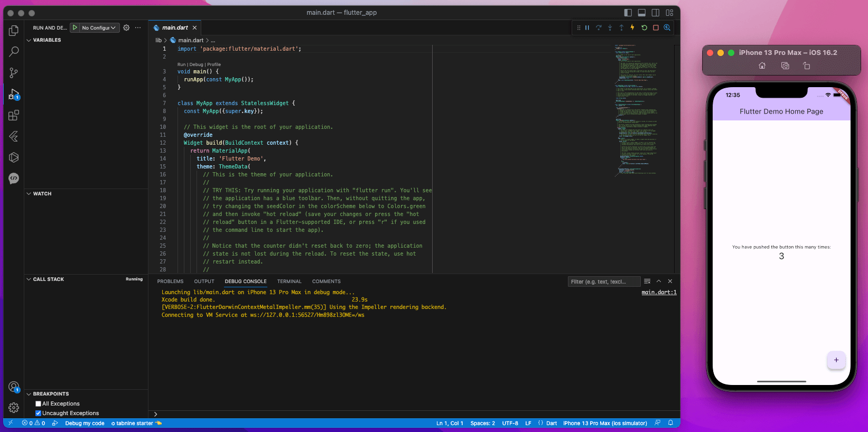This screenshot has height=432, width=868.
Task: Open the Flutter sidebar panel
Action: [x=14, y=137]
